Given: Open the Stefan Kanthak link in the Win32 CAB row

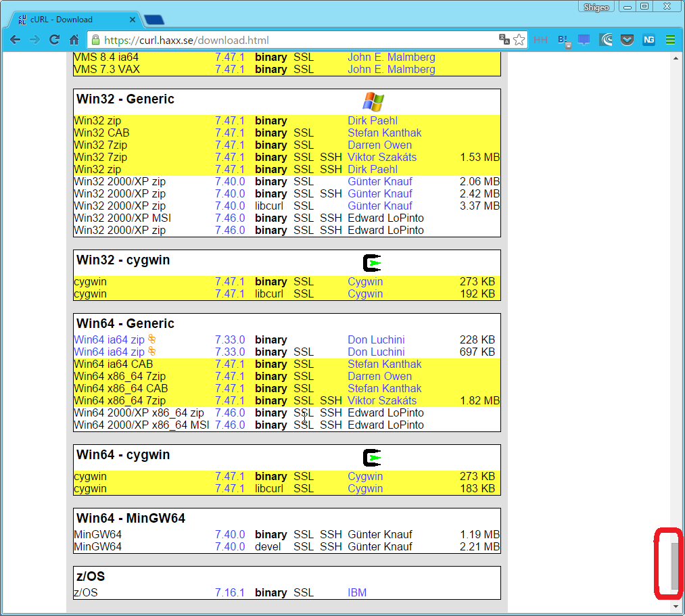Looking at the screenshot, I should pos(385,133).
